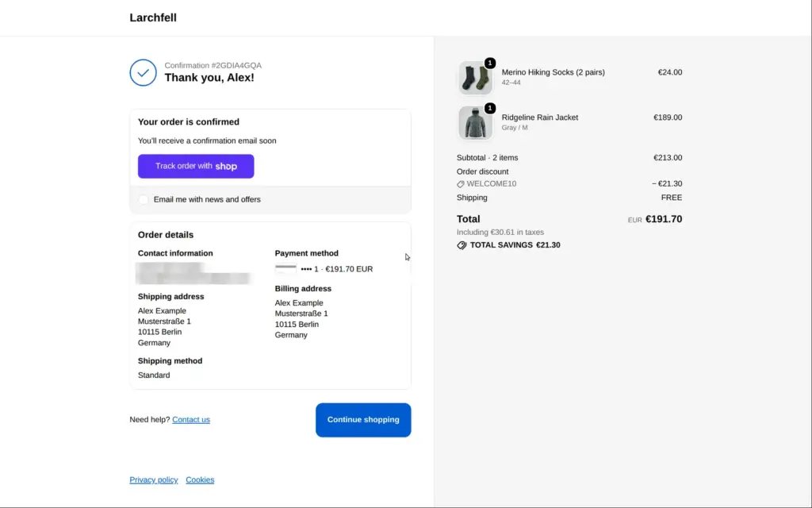Click the Thank you, Alex! heading

209,78
